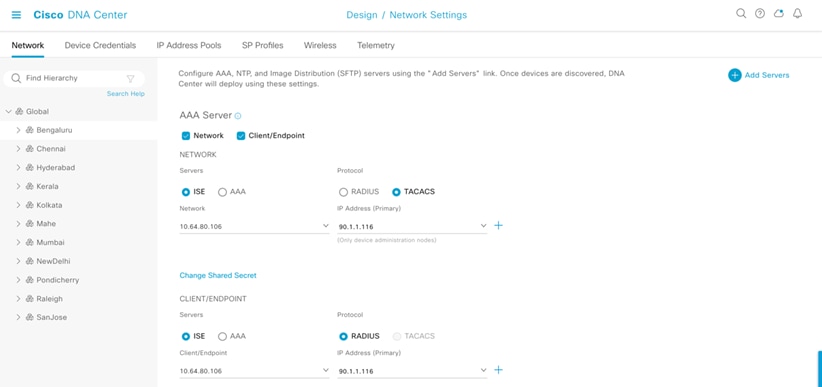Click the SanJose site icon

pyautogui.click(x=30, y=317)
